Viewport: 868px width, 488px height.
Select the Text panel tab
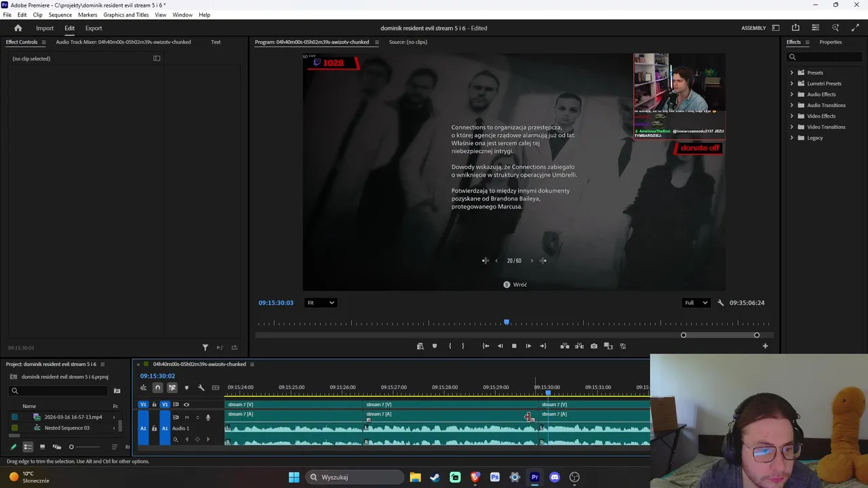216,42
